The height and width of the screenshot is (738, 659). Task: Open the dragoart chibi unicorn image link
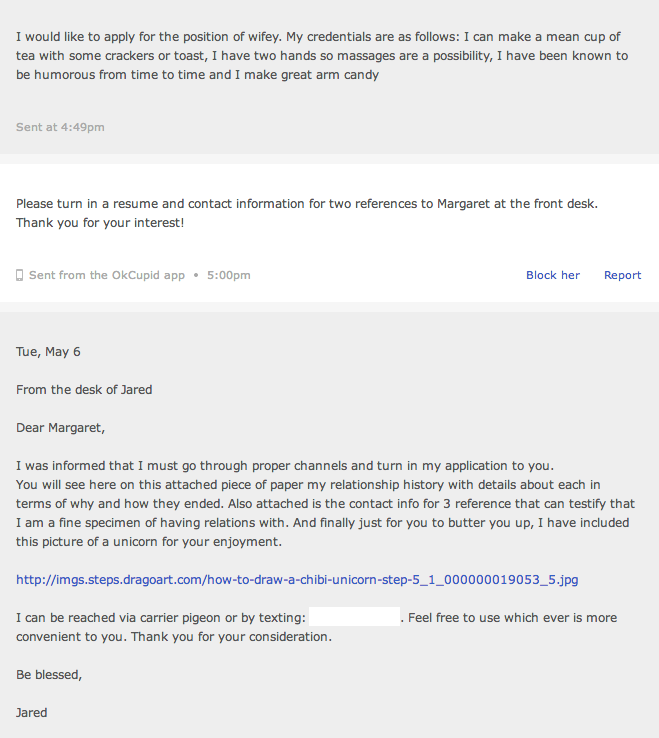297,579
